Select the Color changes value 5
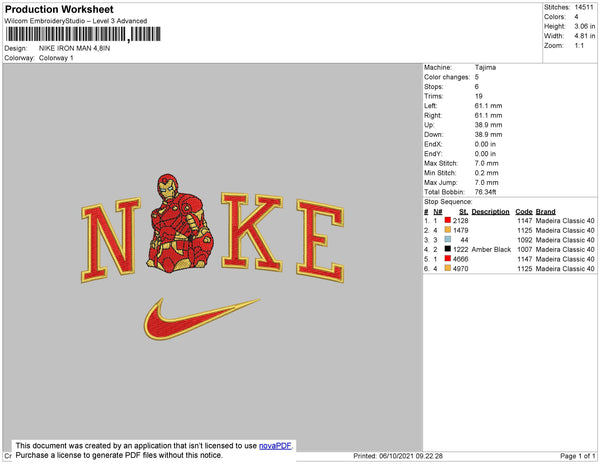The width and height of the screenshot is (600, 464). click(x=477, y=77)
